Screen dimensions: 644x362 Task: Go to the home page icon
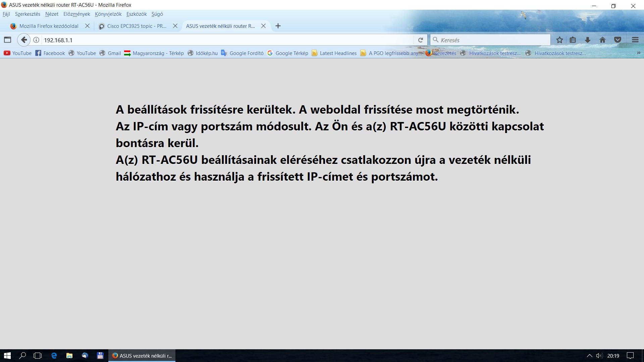tap(602, 40)
